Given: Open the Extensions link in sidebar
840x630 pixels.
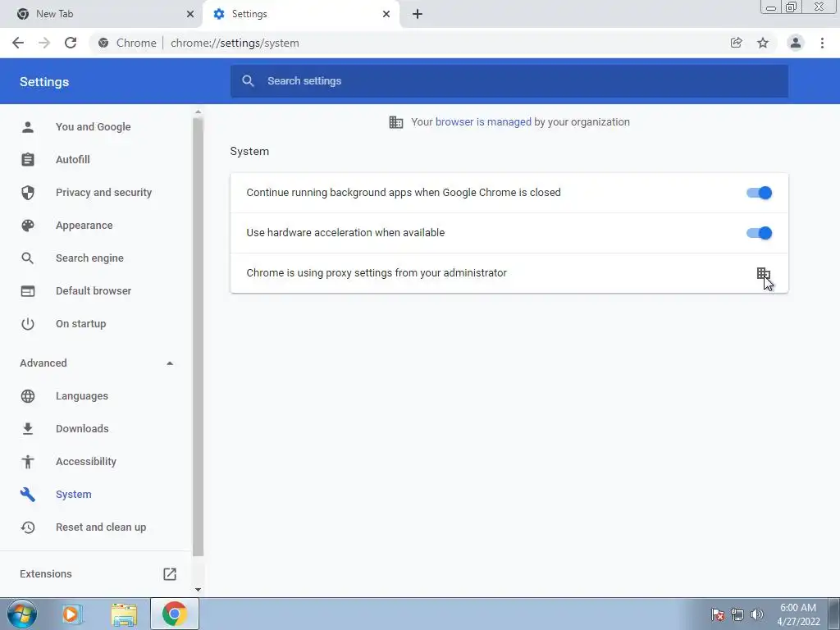Looking at the screenshot, I should pyautogui.click(x=46, y=573).
